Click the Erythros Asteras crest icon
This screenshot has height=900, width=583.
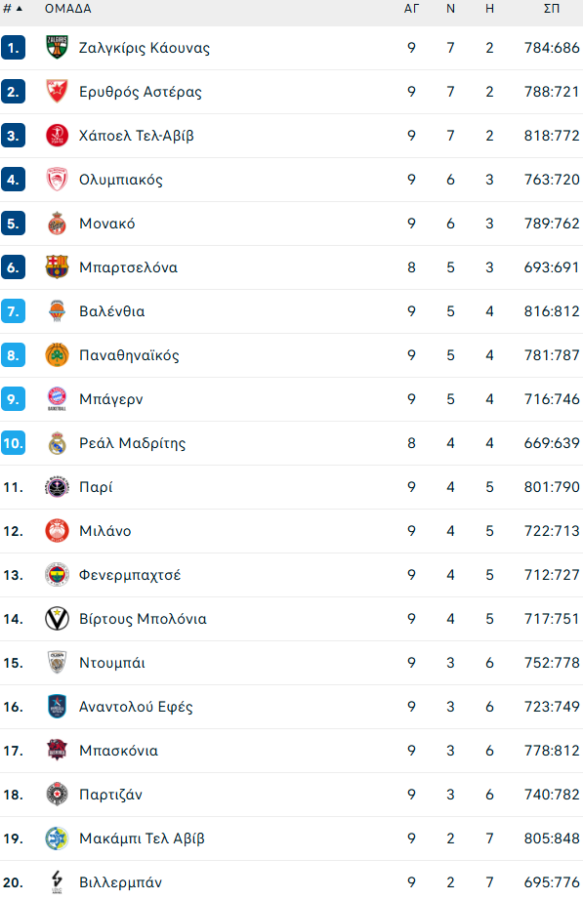click(58, 91)
